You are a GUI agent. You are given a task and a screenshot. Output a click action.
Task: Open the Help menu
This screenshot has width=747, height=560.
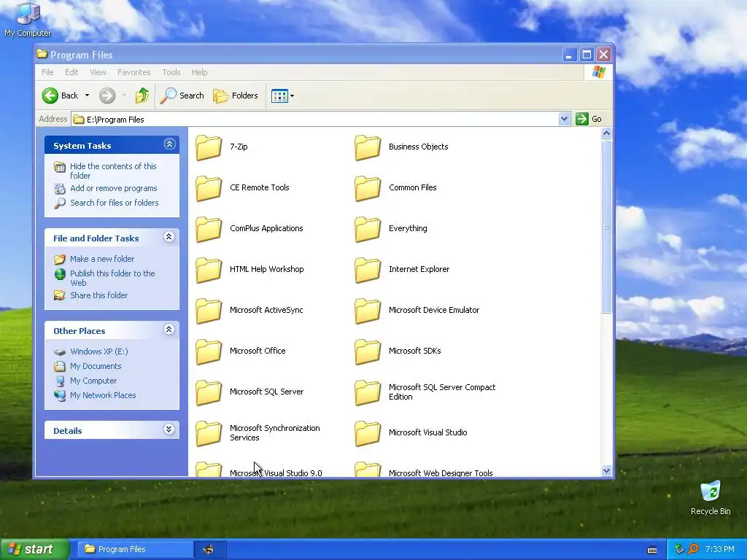[200, 72]
